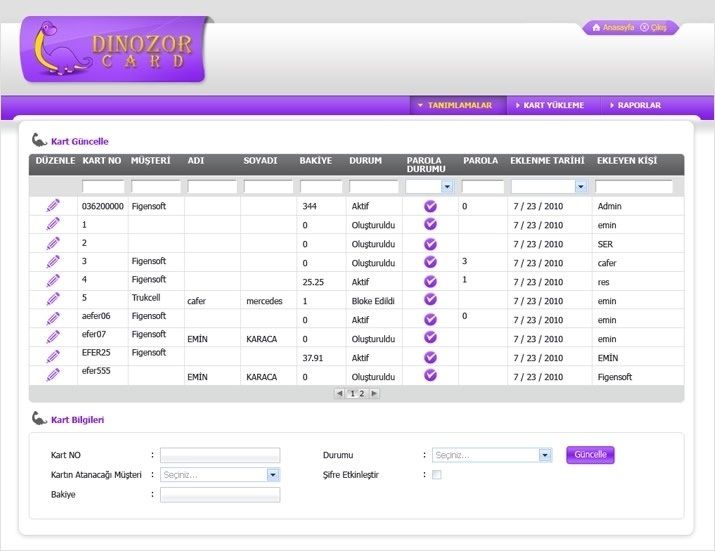Click the Dinozor Card logo

click(113, 49)
